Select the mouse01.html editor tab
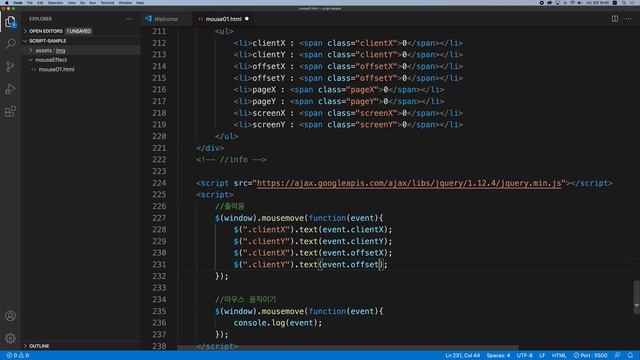Screen dimensions: 640x360 223,19
